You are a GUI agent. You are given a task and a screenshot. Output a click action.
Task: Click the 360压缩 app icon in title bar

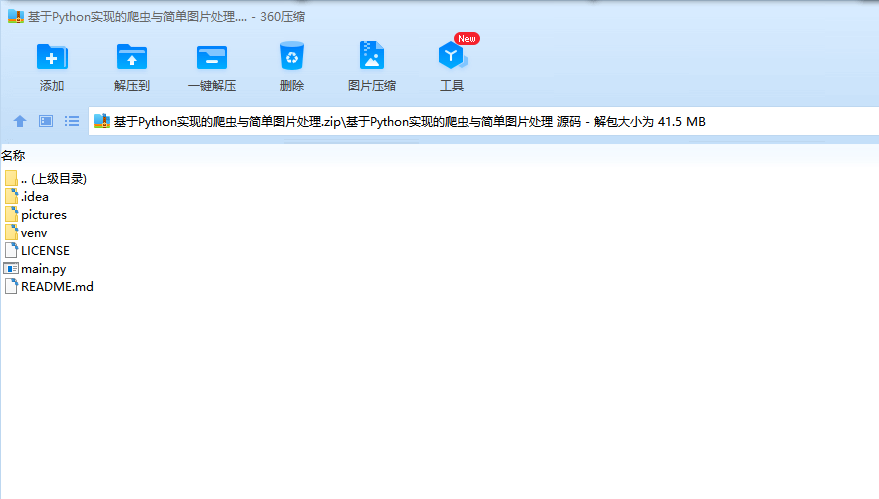click(16, 16)
